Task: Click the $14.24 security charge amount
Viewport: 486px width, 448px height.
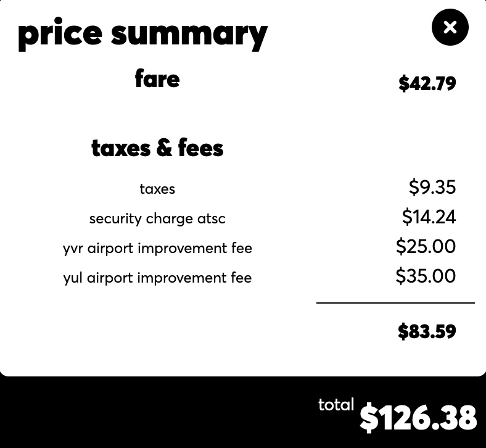Action: 429,217
